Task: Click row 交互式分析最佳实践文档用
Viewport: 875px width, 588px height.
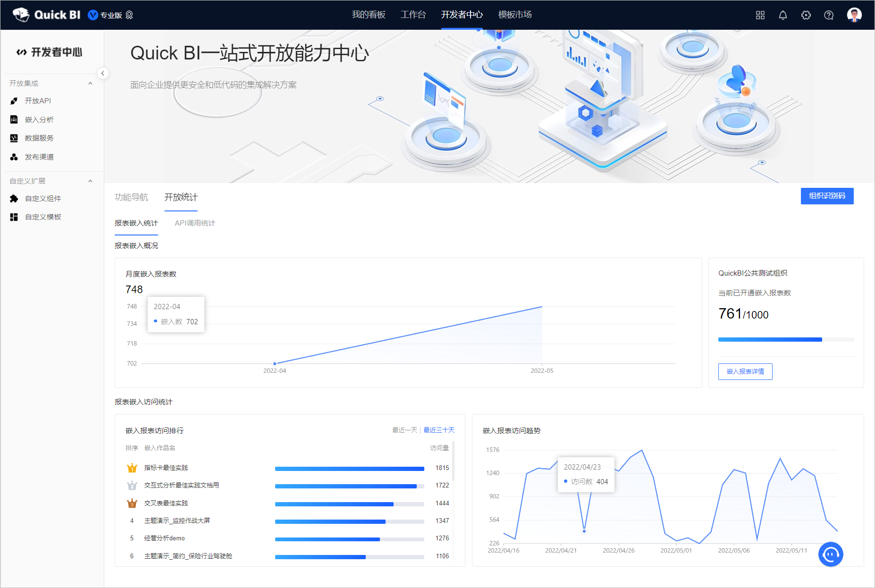Action: pos(288,485)
